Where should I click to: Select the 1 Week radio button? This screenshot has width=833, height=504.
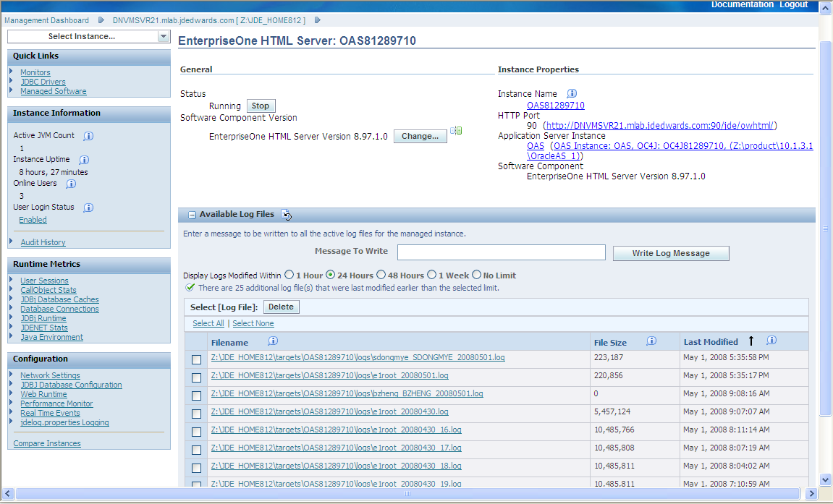[x=432, y=275]
